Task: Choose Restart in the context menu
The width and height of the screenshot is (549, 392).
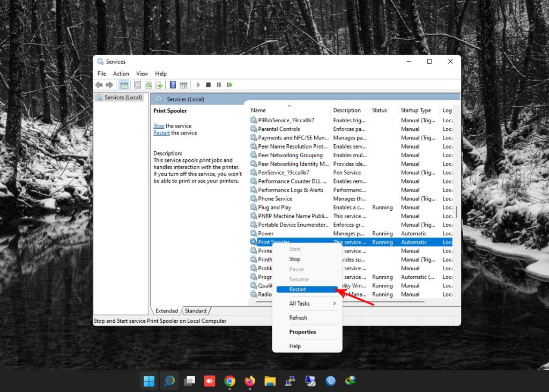Action: click(298, 290)
